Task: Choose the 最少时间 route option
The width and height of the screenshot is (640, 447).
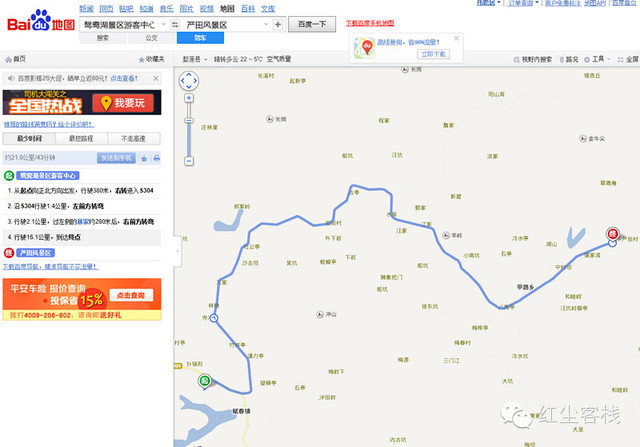Action: pos(29,139)
